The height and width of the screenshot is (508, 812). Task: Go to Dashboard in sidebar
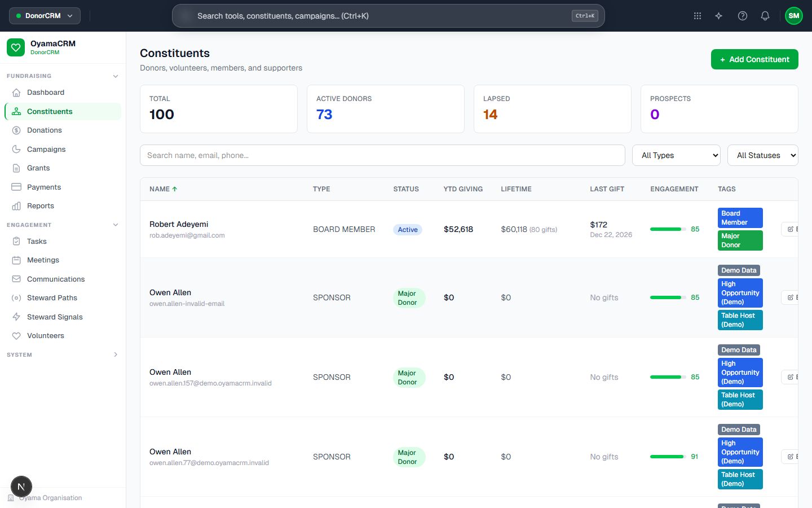pos(63,93)
